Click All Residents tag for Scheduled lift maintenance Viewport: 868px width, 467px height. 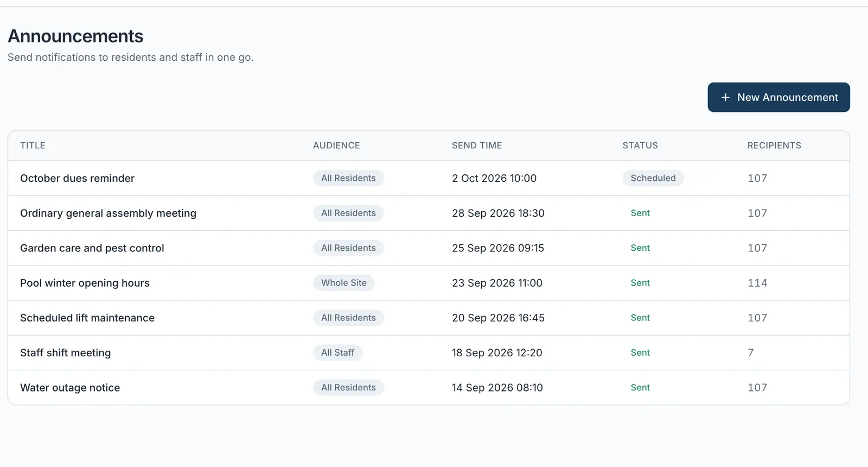pos(348,318)
